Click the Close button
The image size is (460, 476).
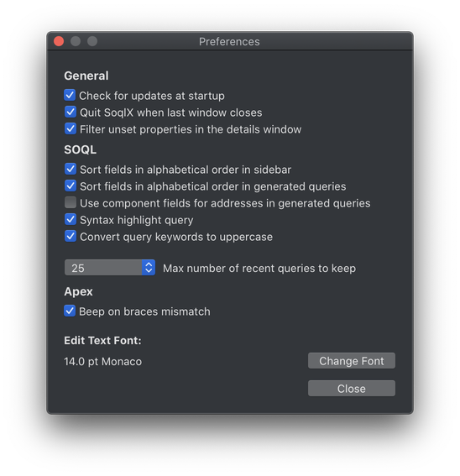(x=352, y=389)
